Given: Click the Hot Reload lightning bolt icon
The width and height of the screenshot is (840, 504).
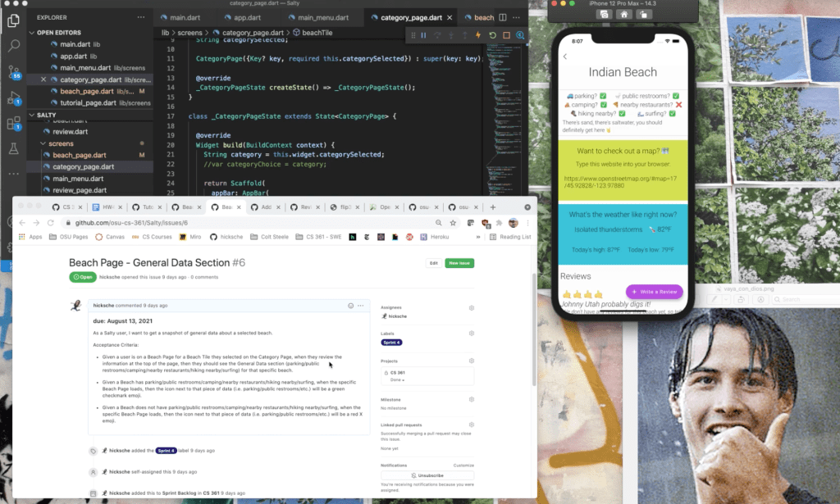Looking at the screenshot, I should point(477,35).
